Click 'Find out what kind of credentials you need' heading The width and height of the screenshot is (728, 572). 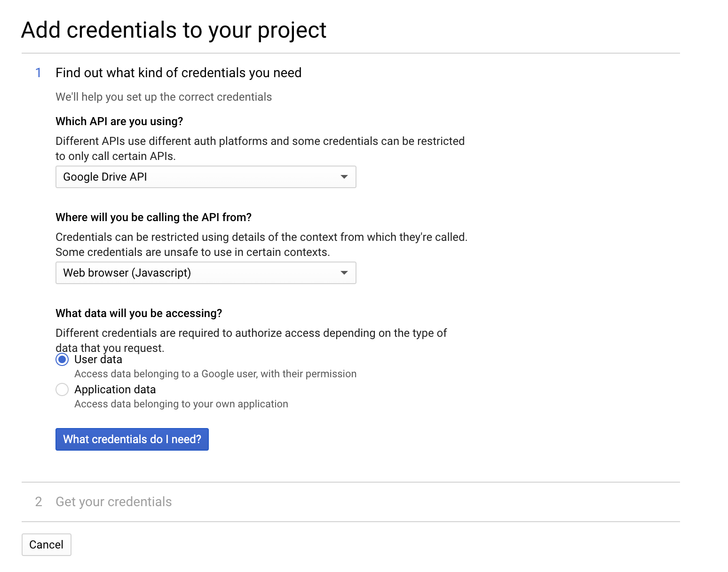[x=179, y=73]
